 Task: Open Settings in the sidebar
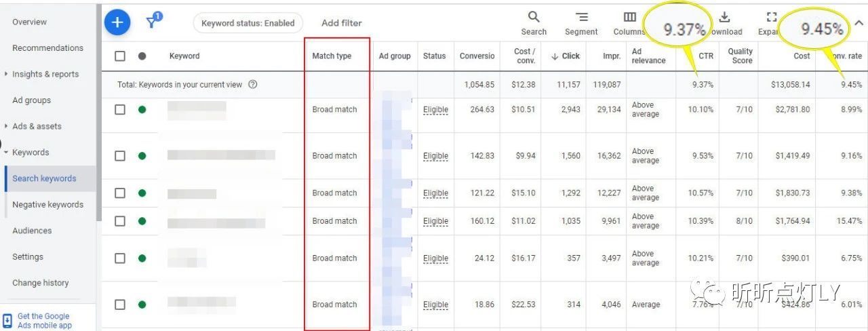[28, 257]
